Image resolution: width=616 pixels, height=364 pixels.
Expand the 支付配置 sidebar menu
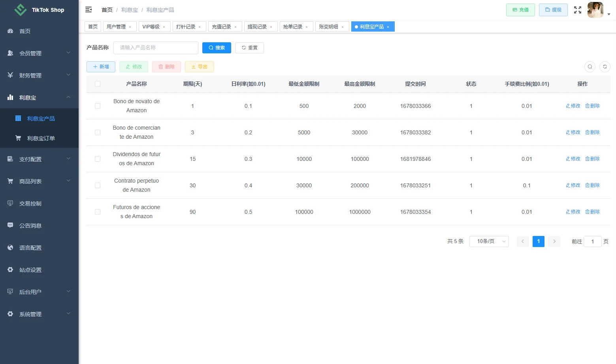coord(39,159)
